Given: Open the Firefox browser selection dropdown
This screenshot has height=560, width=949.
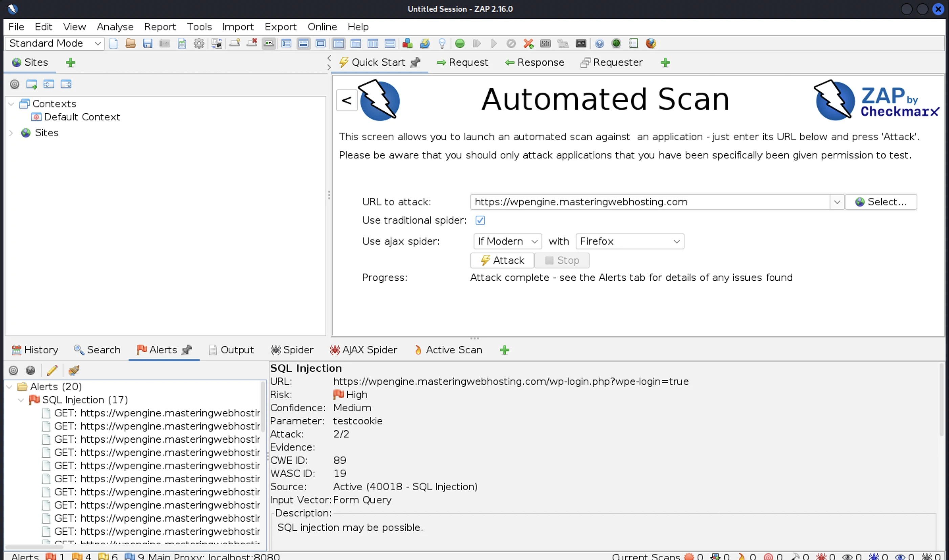Looking at the screenshot, I should (629, 241).
